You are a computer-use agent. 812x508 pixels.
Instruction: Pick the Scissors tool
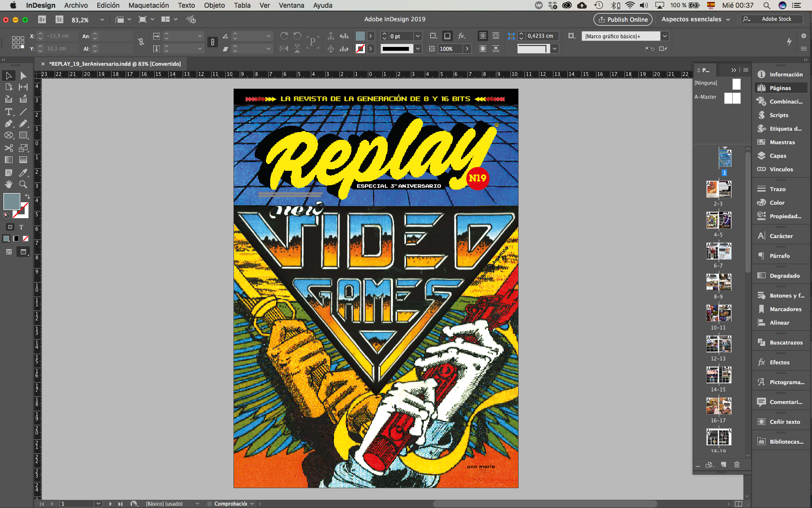[9, 148]
